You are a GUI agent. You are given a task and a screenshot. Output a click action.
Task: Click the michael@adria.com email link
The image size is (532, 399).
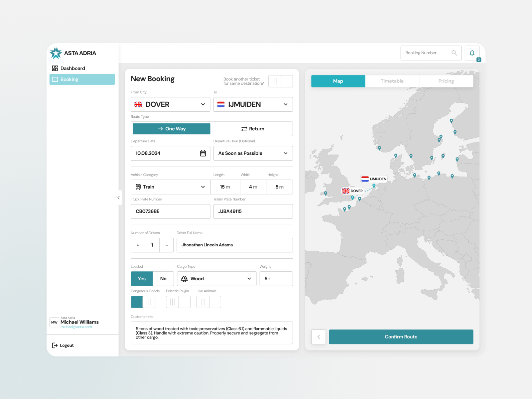click(76, 327)
